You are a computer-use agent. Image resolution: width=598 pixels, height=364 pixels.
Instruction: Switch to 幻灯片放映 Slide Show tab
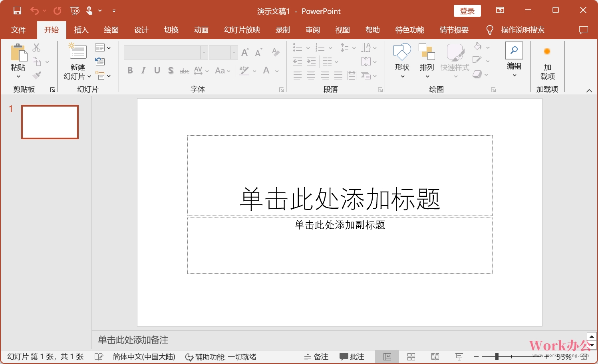[242, 30]
